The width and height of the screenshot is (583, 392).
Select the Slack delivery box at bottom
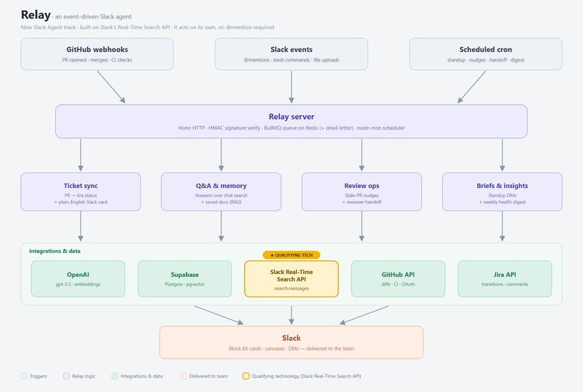(291, 343)
